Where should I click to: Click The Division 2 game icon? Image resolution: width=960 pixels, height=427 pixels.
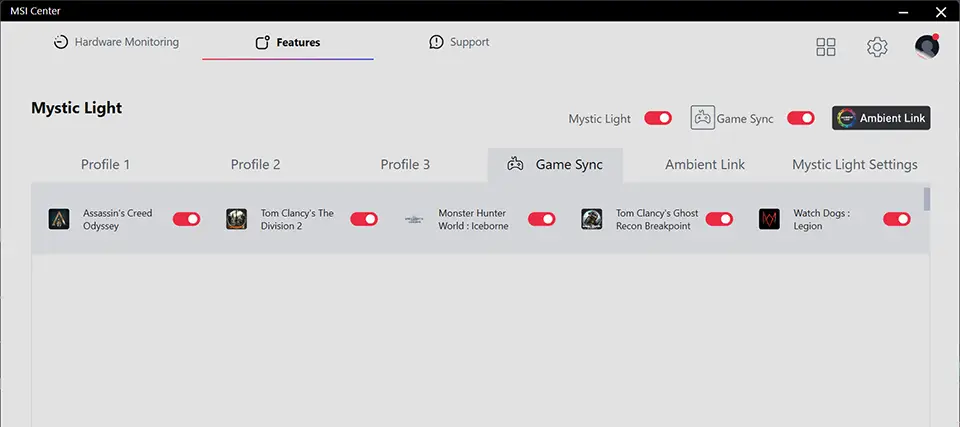[236, 219]
